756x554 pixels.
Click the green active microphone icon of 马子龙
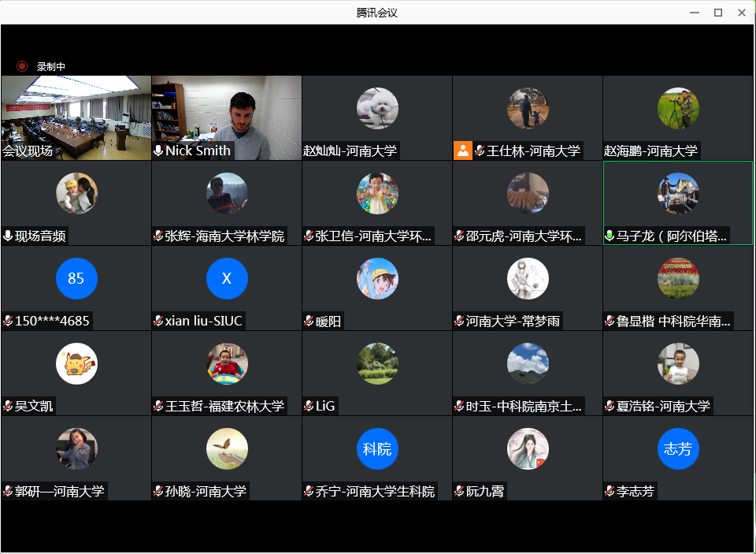tap(610, 236)
